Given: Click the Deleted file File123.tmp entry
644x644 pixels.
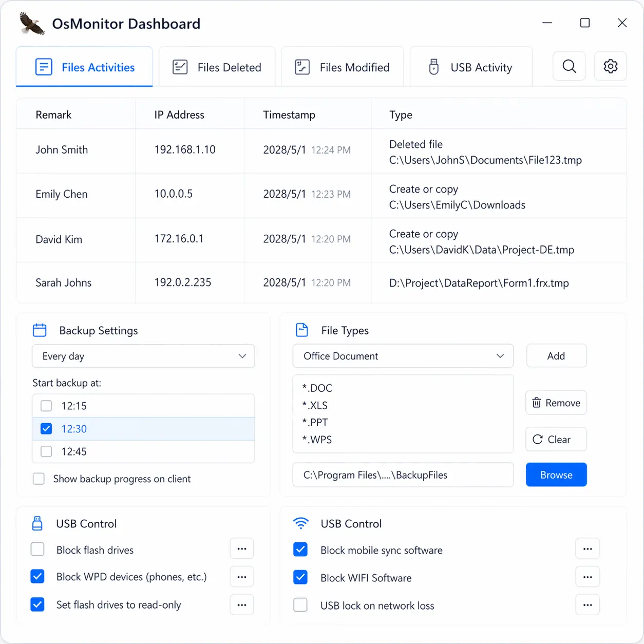Looking at the screenshot, I should click(x=485, y=152).
